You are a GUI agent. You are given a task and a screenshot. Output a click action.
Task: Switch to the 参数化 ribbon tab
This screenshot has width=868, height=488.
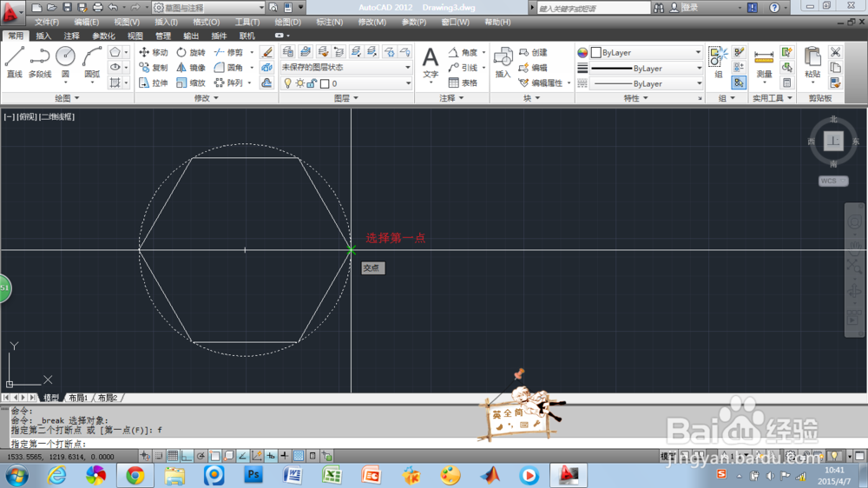point(103,36)
